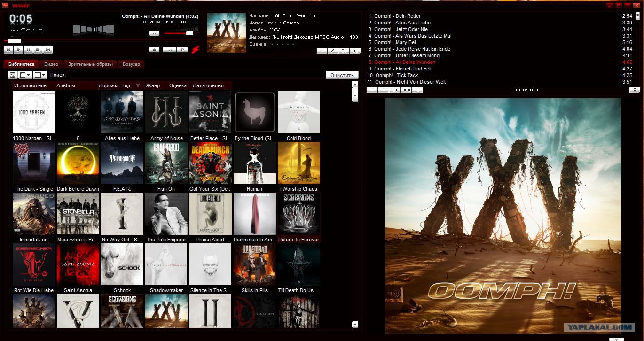Click the eject (open file) button
Viewport: 644px width, 341px height.
coord(155,49)
